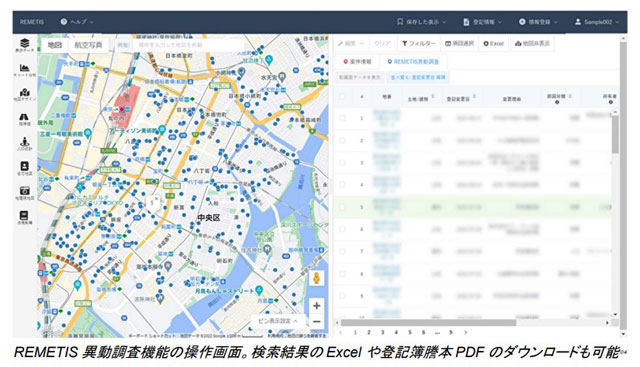
Task: Toggle the select-all header checkbox
Action: [342, 97]
